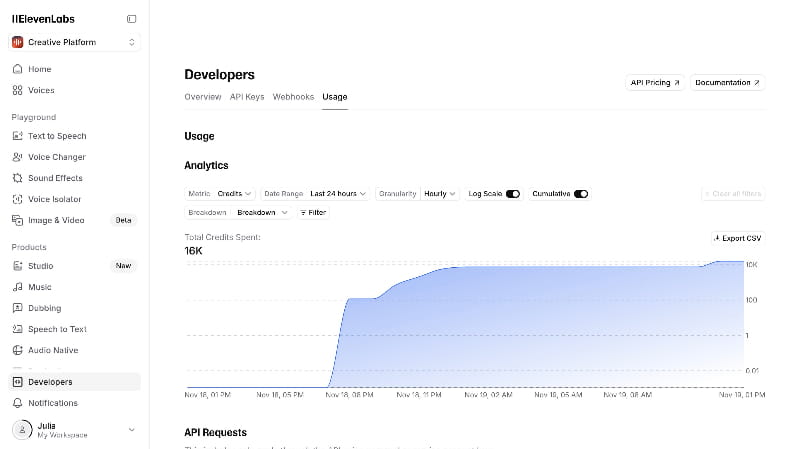
Task: Click the Export CSV button
Action: pos(738,238)
